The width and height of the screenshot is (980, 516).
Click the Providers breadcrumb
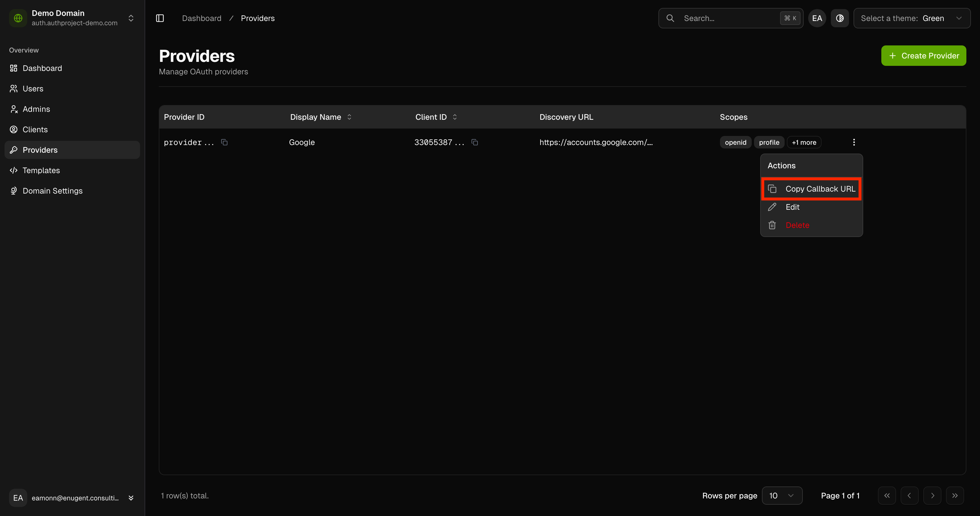pyautogui.click(x=257, y=18)
